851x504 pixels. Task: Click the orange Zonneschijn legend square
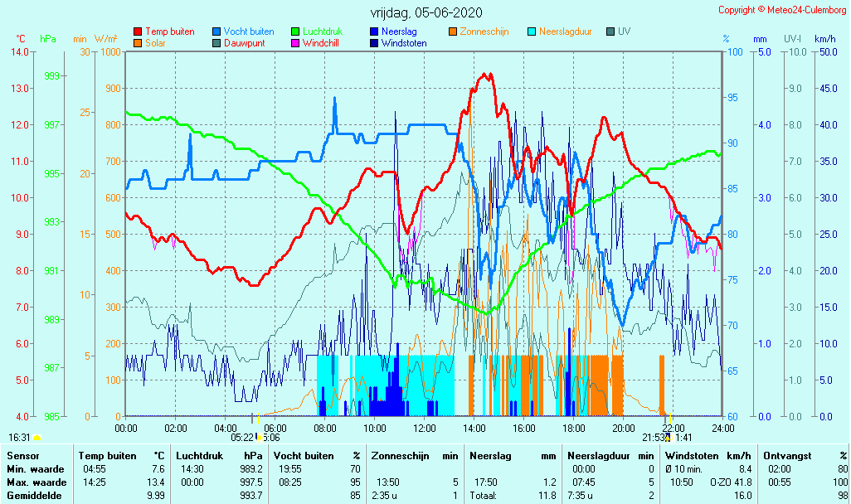click(453, 31)
